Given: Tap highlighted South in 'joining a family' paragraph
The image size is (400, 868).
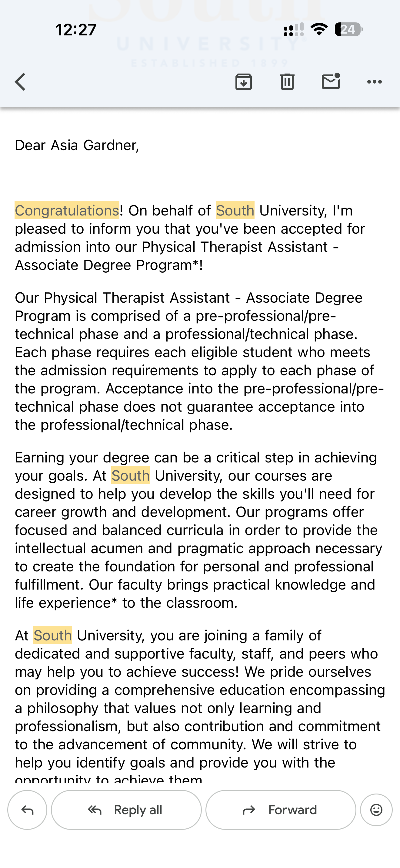Looking at the screenshot, I should [53, 636].
